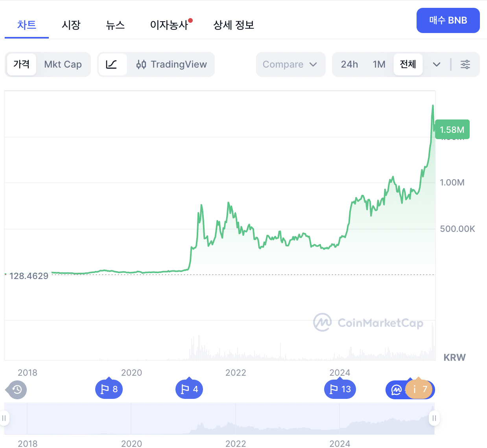Open the chart settings sliders icon
Image resolution: width=487 pixels, height=448 pixels.
pyautogui.click(x=465, y=64)
